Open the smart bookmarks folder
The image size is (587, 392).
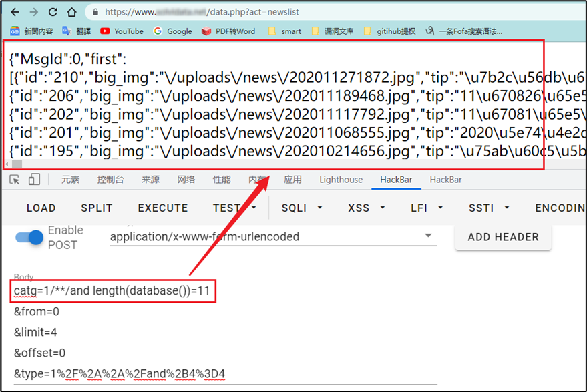pos(285,31)
